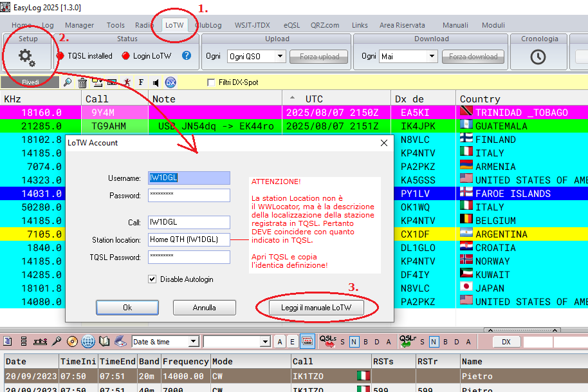Confirm the LoTW Account dialog with Ok
The image size is (588, 392).
point(127,308)
